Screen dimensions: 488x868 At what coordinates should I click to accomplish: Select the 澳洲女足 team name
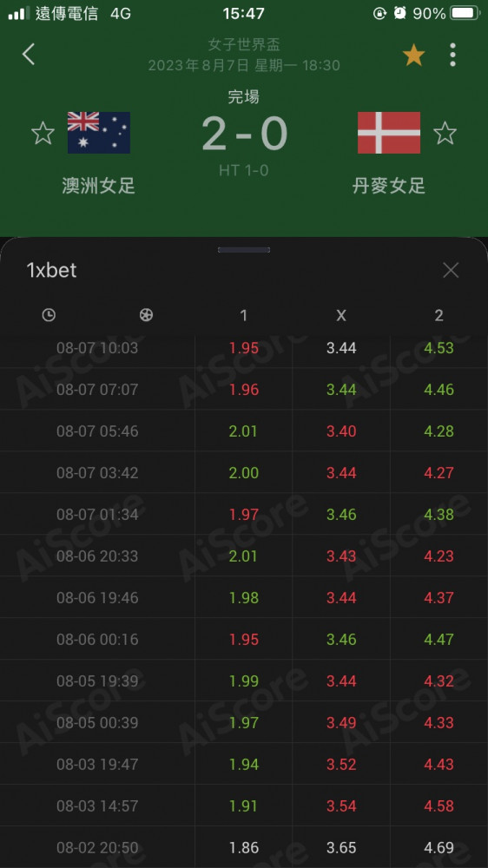[x=99, y=186]
